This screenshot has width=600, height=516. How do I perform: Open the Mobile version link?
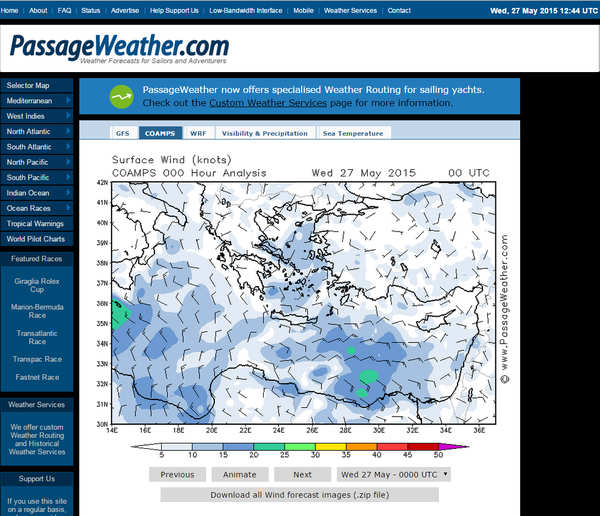(x=303, y=11)
